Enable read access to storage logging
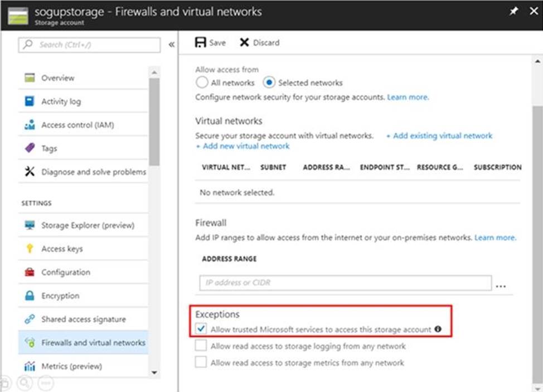 [201, 346]
